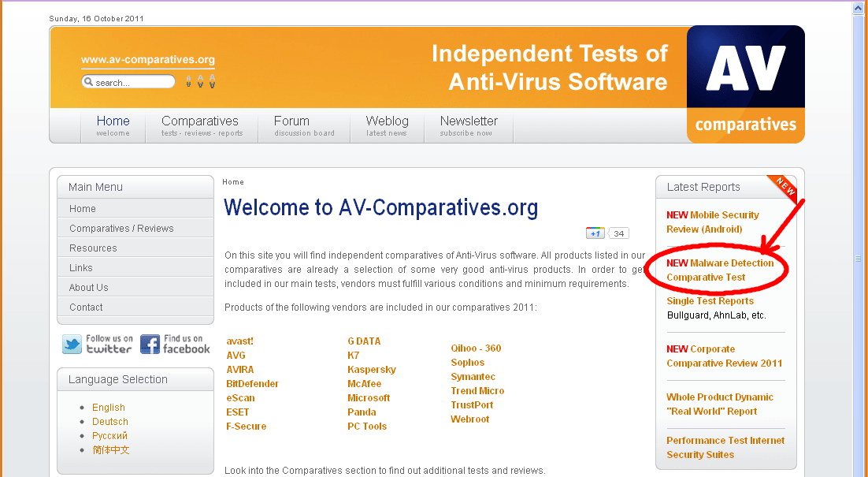868x477 pixels.
Task: Switch site language to English
Action: (x=109, y=407)
